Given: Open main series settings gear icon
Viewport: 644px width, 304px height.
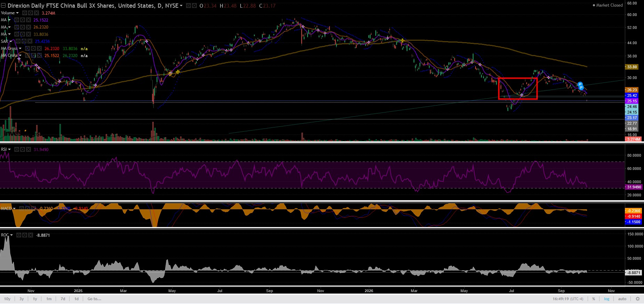Looking at the screenshot, I should pos(194,6).
